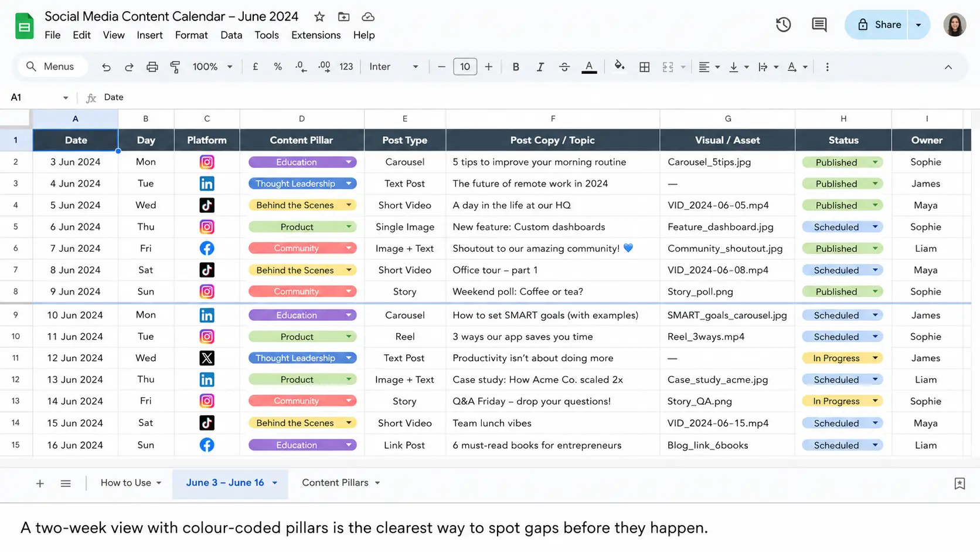Open the Data menu

click(x=232, y=35)
